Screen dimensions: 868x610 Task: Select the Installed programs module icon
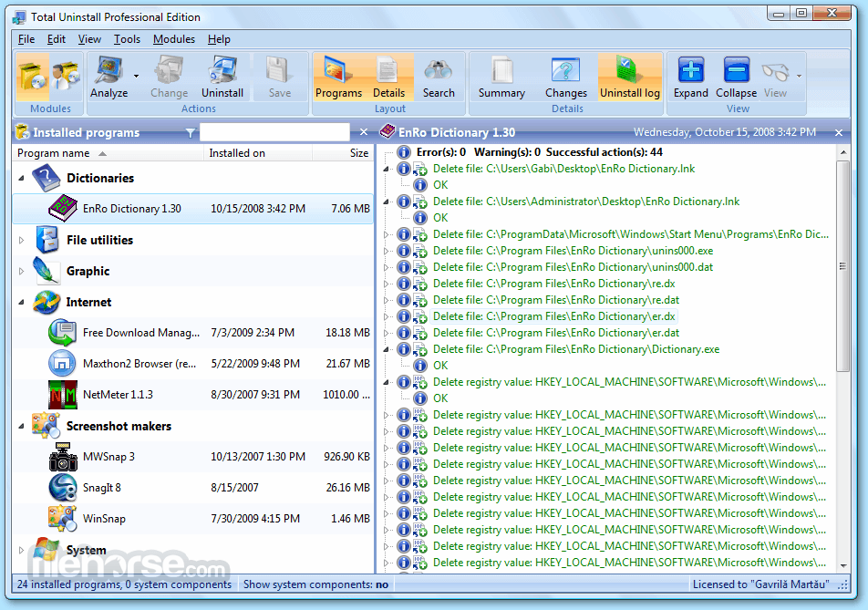coord(33,76)
